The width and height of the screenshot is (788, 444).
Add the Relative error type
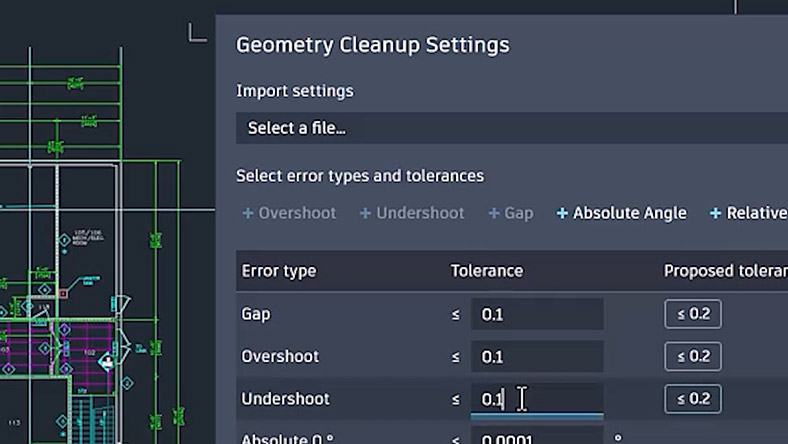(748, 213)
